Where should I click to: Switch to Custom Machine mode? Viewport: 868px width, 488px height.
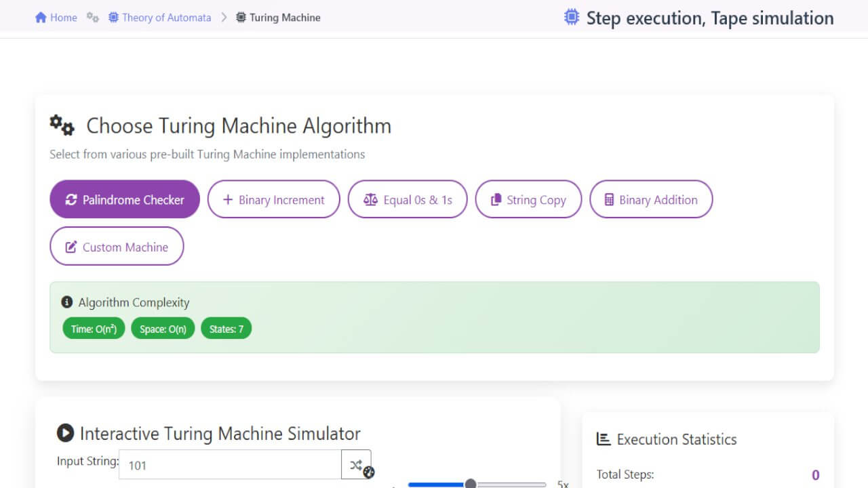(117, 247)
